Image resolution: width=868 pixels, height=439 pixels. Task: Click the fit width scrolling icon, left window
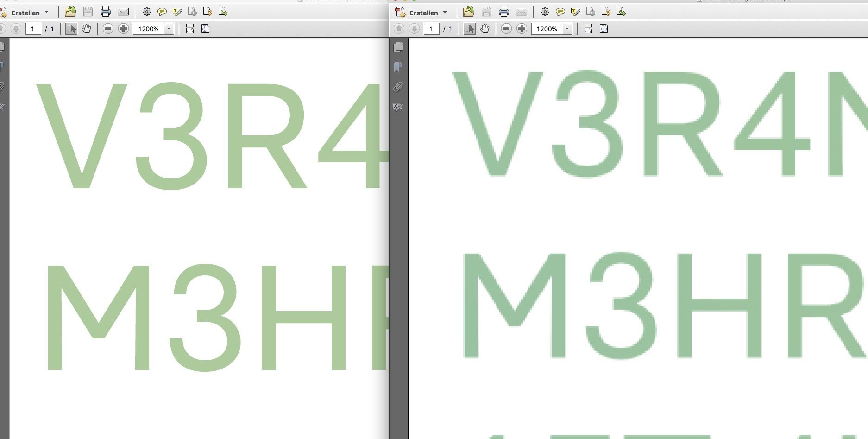(x=189, y=29)
